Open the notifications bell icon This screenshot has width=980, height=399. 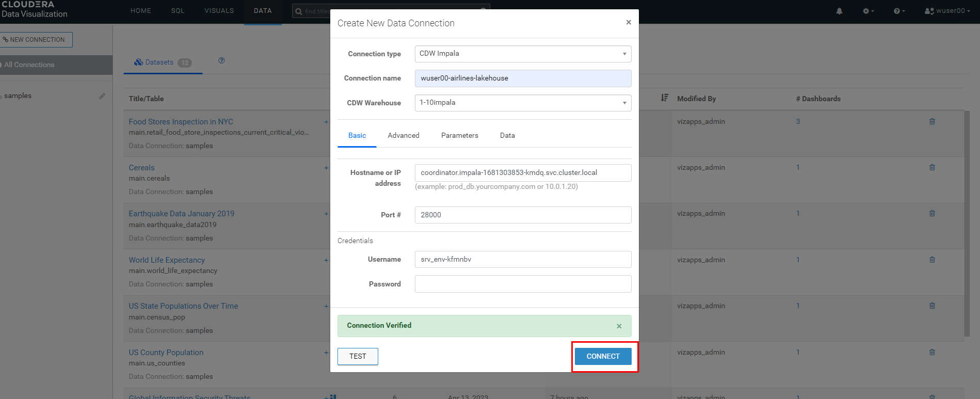click(839, 11)
